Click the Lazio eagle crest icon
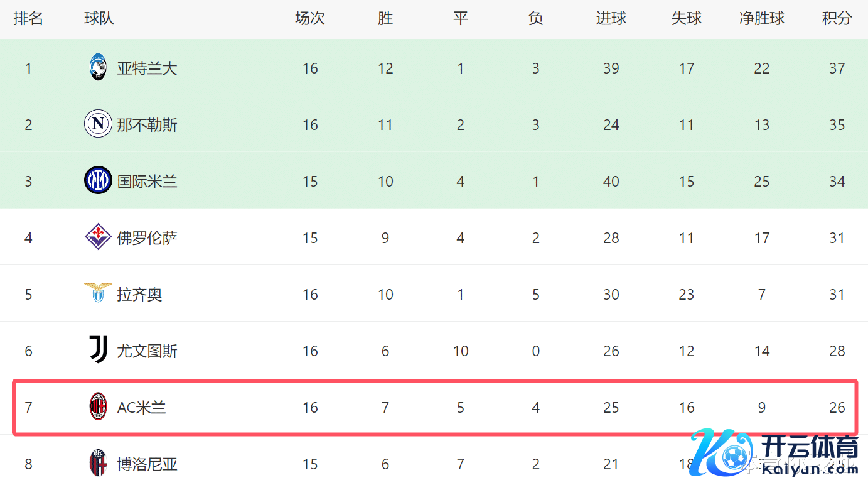This screenshot has width=868, height=490. click(x=98, y=293)
